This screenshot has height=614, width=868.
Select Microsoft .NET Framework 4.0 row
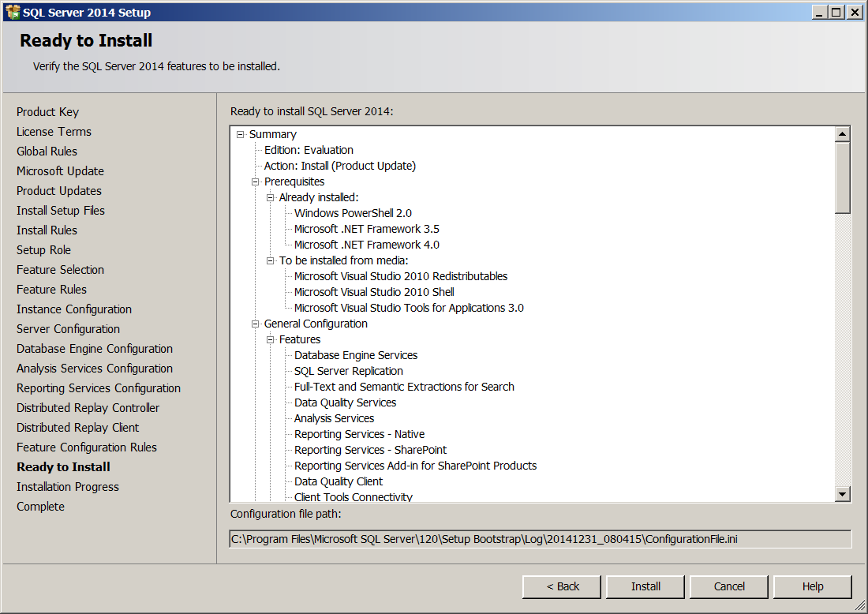[366, 245]
